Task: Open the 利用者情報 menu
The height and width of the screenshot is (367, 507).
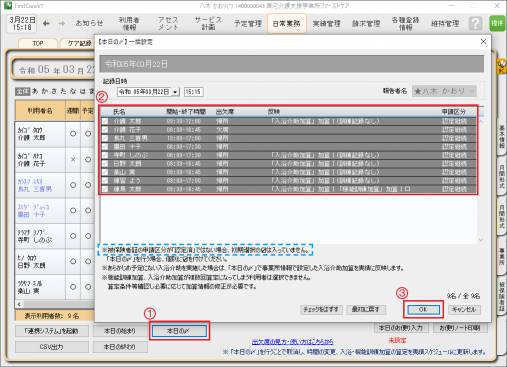Action: pos(129,23)
